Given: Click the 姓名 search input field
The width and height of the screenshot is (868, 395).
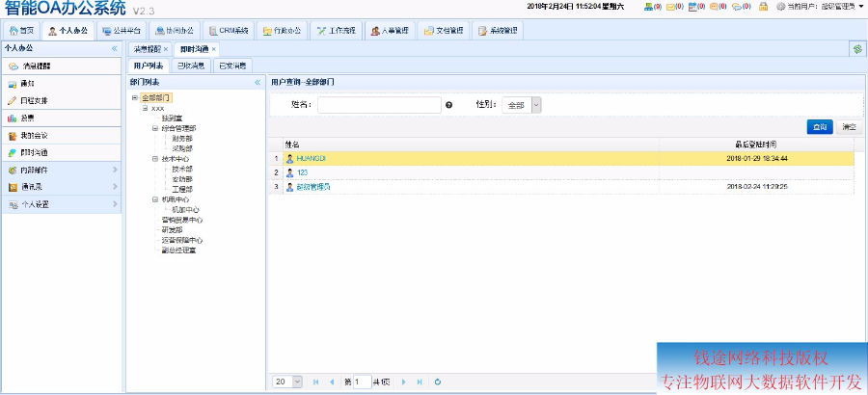Looking at the screenshot, I should 379,105.
